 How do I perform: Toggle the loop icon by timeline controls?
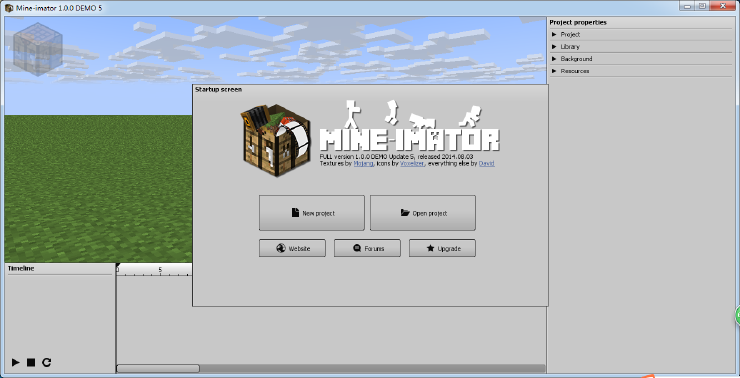pos(46,362)
